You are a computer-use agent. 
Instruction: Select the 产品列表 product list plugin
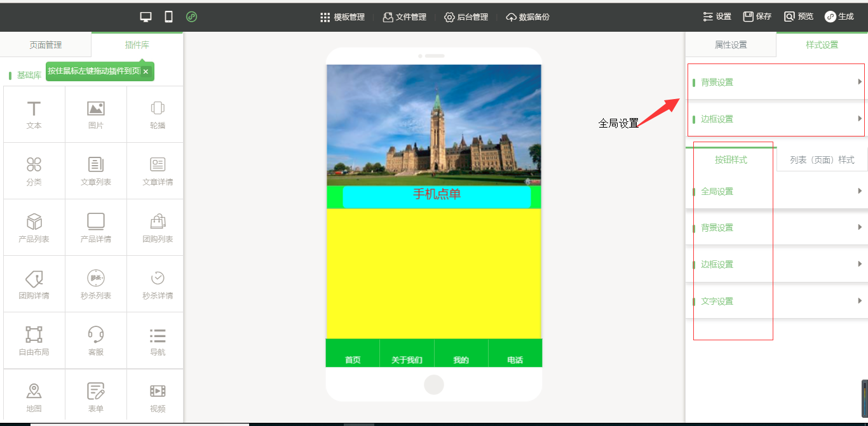point(34,228)
